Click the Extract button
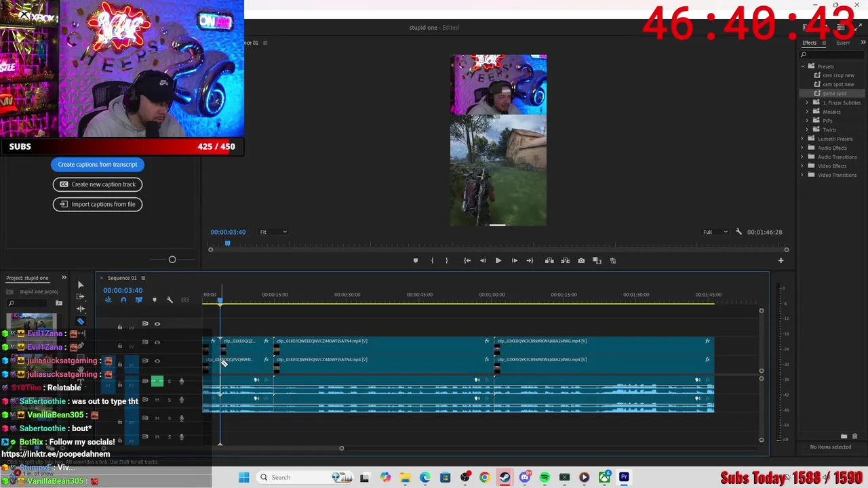 pos(565,260)
